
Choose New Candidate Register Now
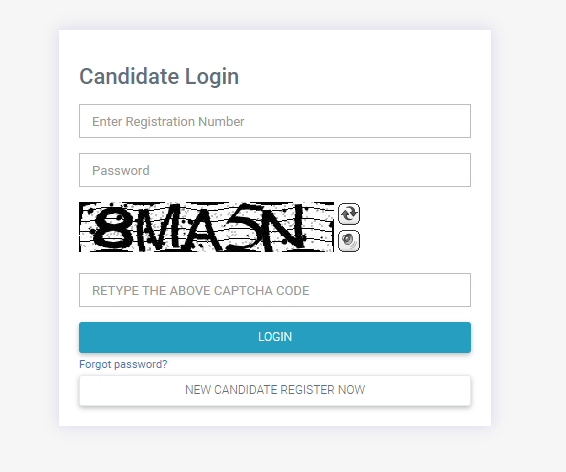click(x=275, y=390)
